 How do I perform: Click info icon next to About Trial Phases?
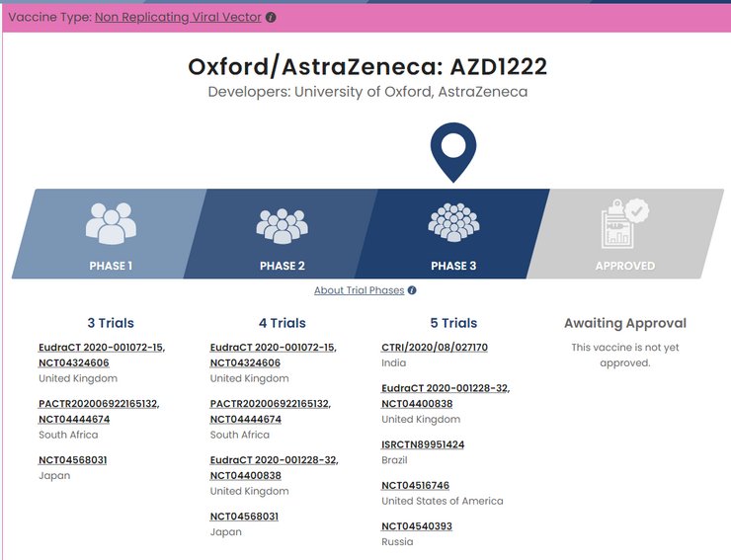412,290
